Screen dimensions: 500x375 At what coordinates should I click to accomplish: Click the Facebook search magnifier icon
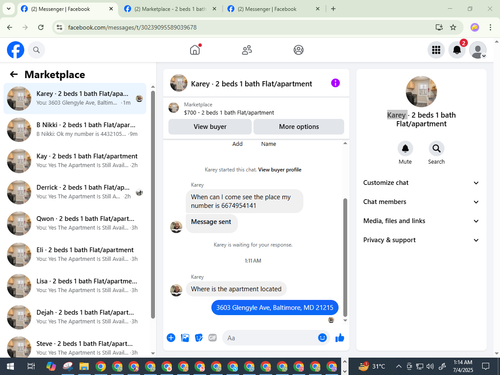(36, 50)
